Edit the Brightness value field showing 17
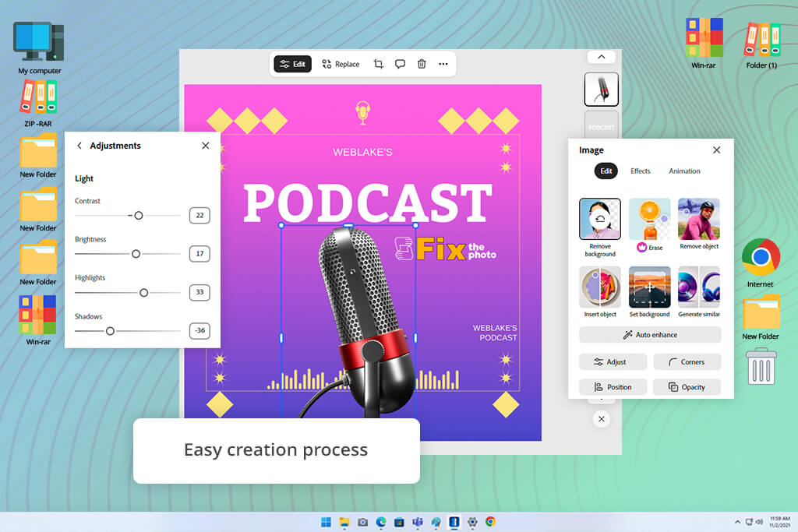This screenshot has height=532, width=798. tap(199, 253)
